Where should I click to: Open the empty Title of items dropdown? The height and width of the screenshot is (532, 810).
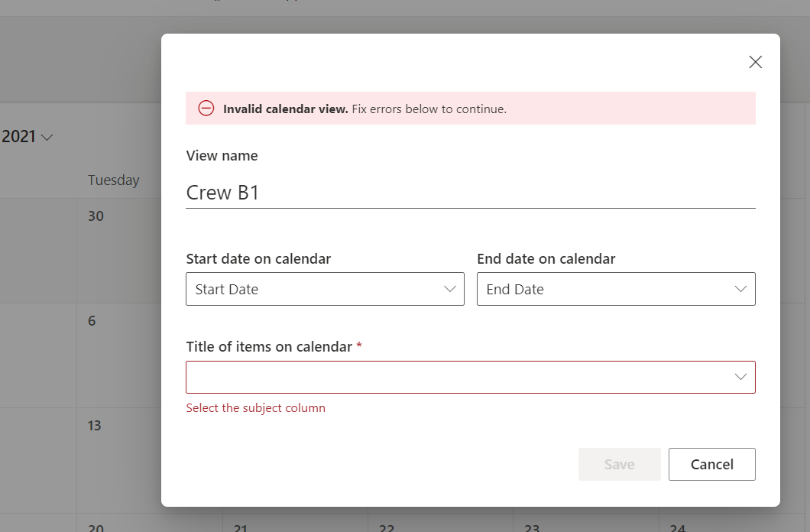coord(471,377)
